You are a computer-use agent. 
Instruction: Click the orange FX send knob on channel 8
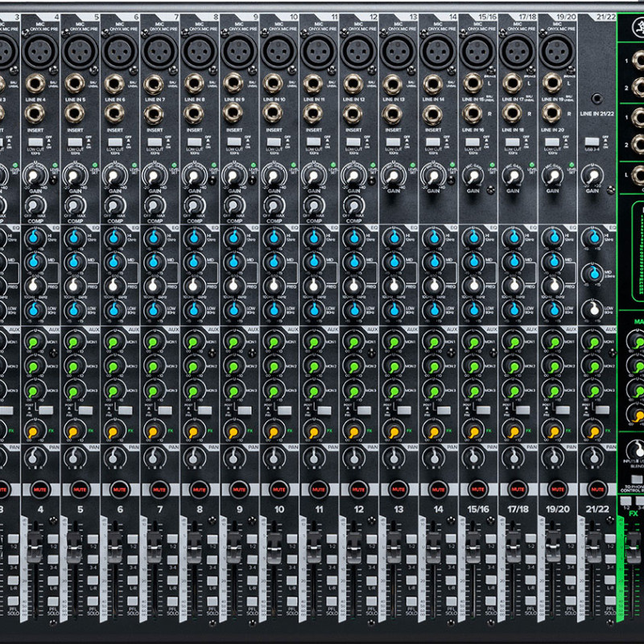tap(193, 431)
